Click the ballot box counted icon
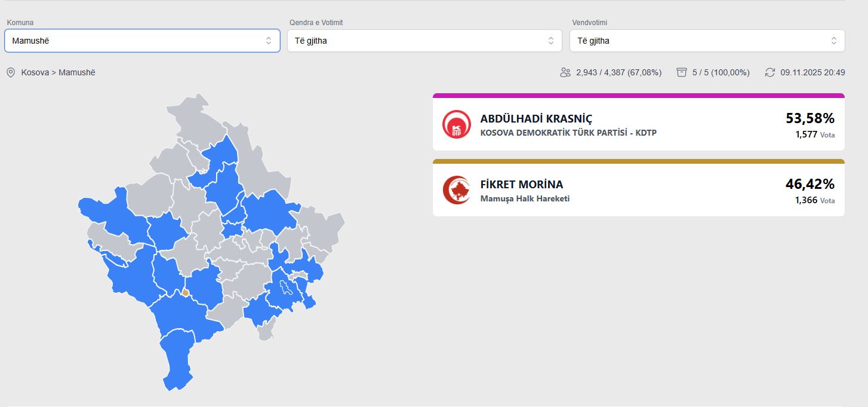The image size is (868, 407). click(682, 72)
